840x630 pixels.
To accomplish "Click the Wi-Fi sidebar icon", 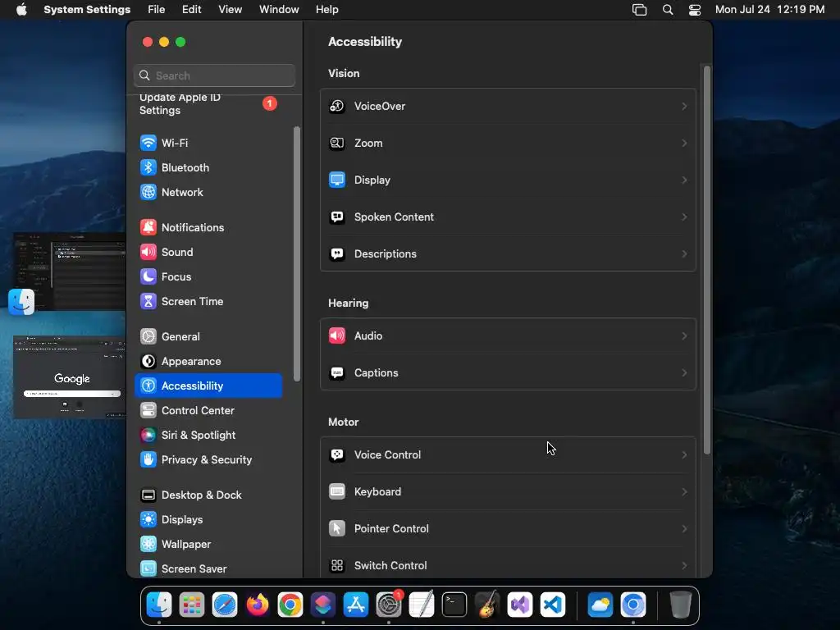I will click(148, 143).
